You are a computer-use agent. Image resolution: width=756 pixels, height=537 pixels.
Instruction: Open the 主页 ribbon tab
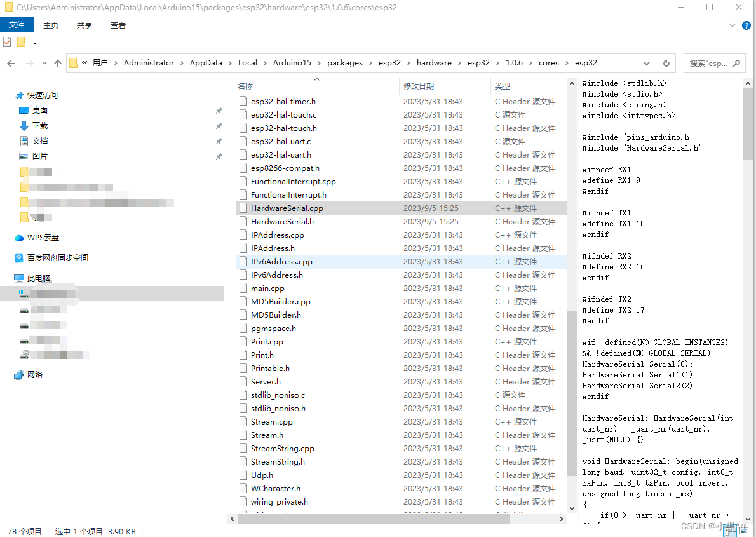coord(51,25)
